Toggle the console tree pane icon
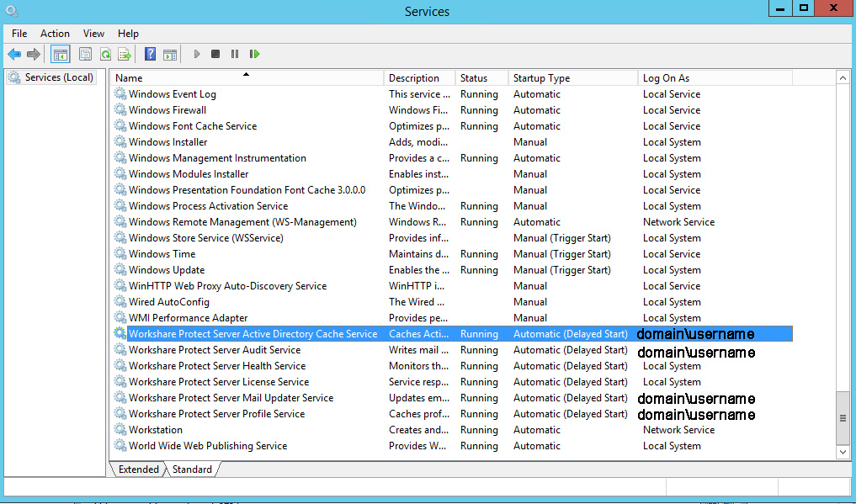Viewport: 856px width, 504px height. (61, 54)
